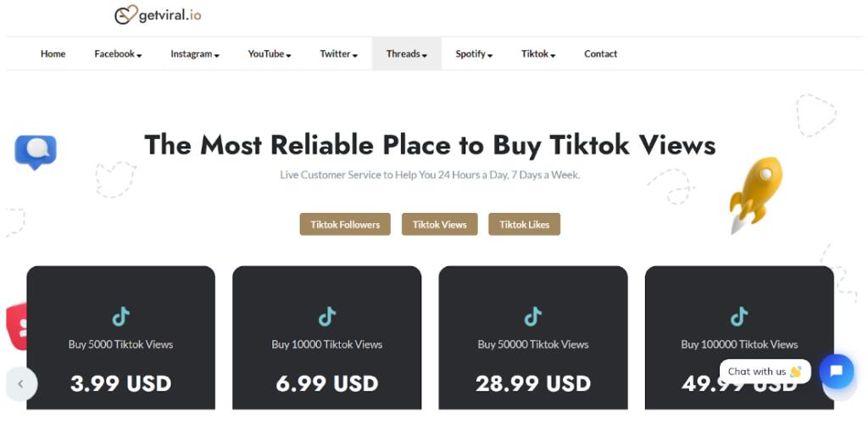Click the Chat with us label
The image size is (868, 425).
coord(765,372)
